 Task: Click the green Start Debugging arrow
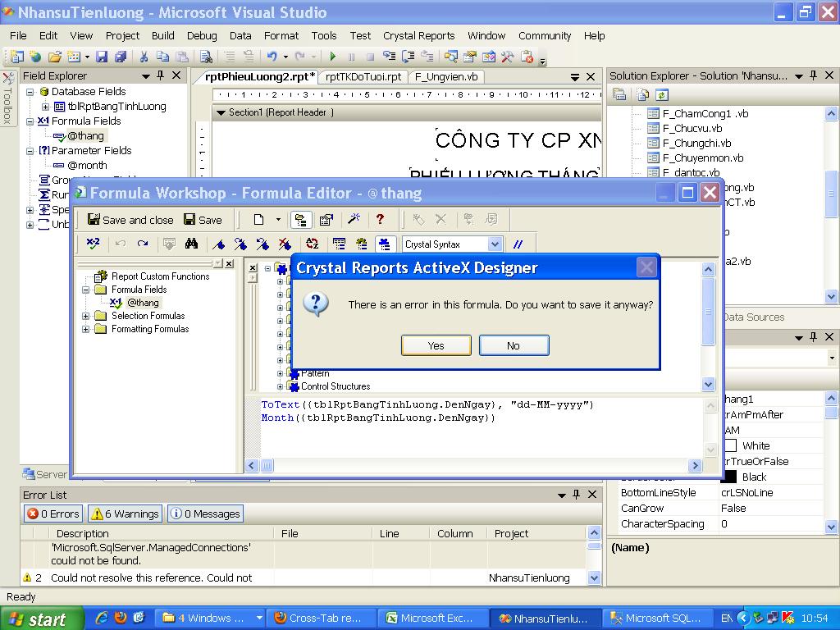(333, 57)
